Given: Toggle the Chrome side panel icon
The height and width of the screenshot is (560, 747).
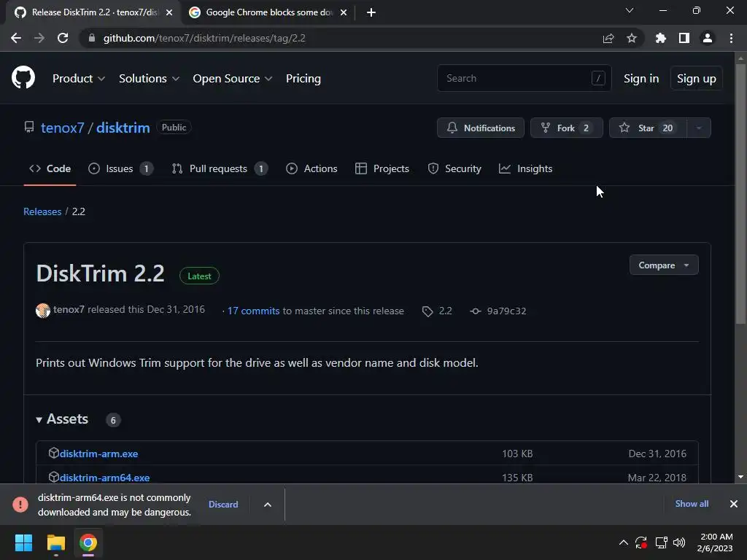Looking at the screenshot, I should click(684, 38).
